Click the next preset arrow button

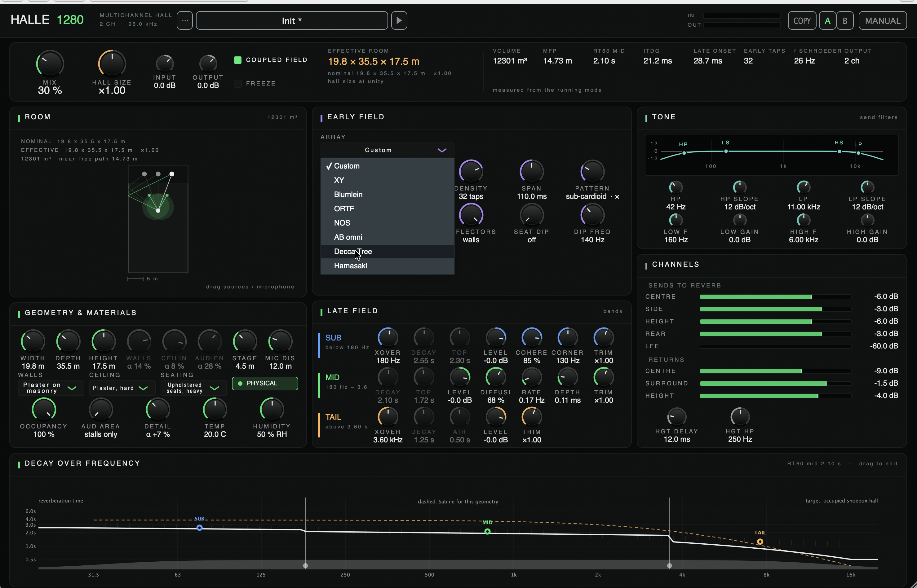coord(399,21)
